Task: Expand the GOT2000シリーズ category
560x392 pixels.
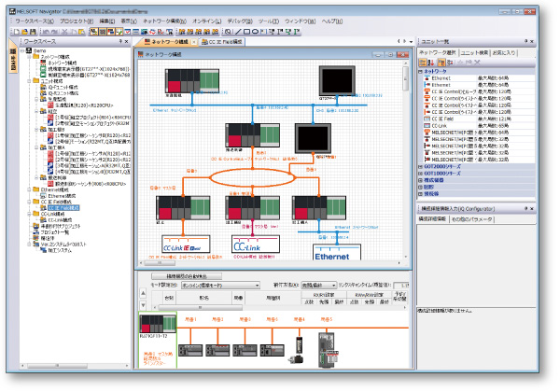Action: pyautogui.click(x=420, y=165)
